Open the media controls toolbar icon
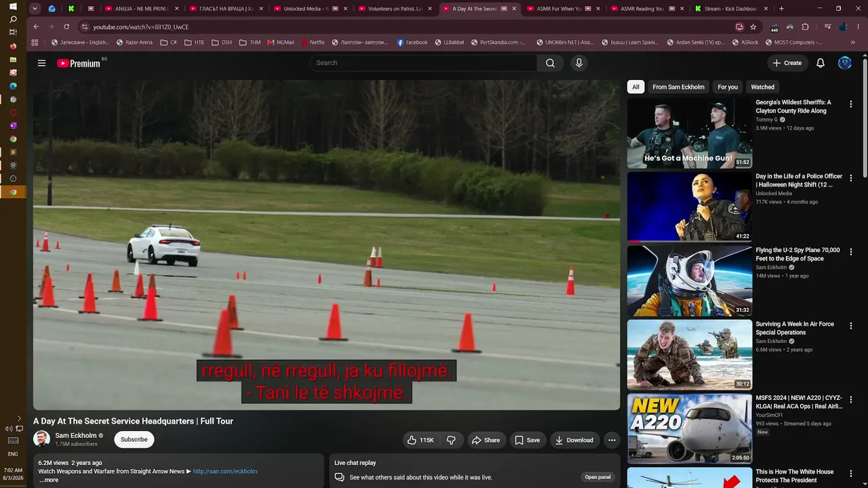Image resolution: width=868 pixels, height=488 pixels. coord(827,27)
